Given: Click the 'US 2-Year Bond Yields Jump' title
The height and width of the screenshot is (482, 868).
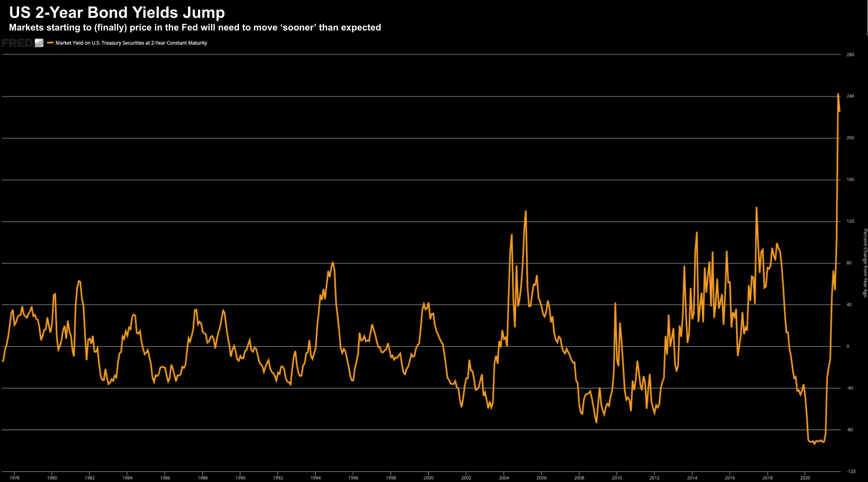Looking at the screenshot, I should pyautogui.click(x=117, y=13).
